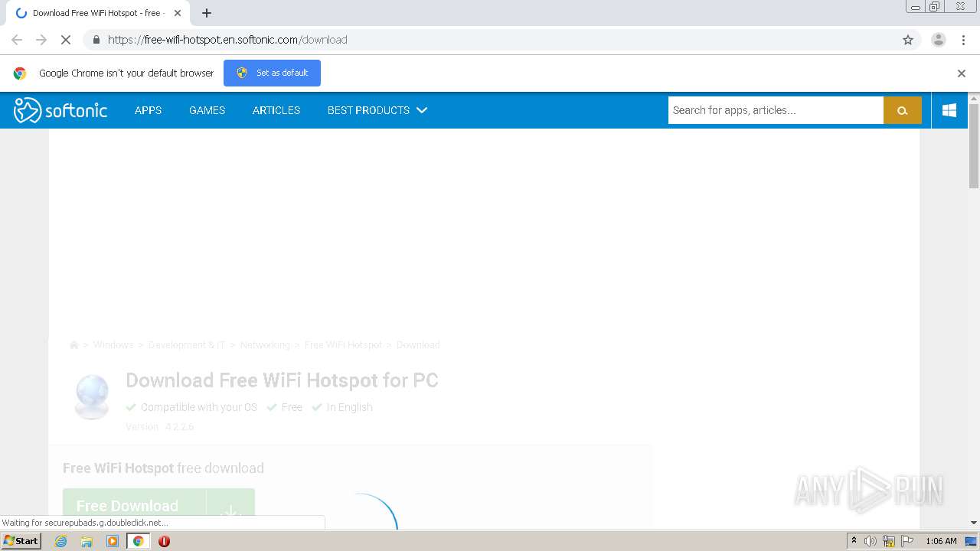Click the scrollbar up arrow
The width and height of the screenshot is (980, 551).
[x=974, y=98]
